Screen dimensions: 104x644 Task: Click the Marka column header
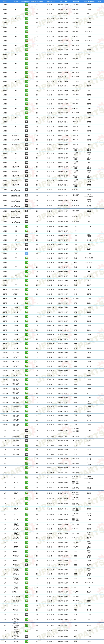click(x=5, y=1)
